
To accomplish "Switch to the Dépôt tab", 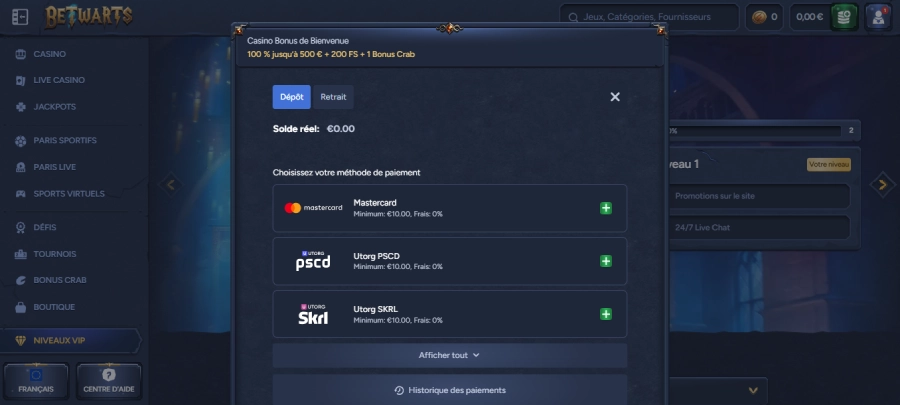I will pos(292,97).
